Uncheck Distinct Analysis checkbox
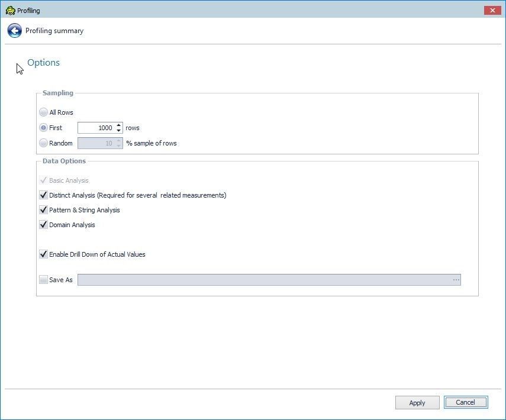Image resolution: width=506 pixels, height=420 pixels. (x=43, y=195)
